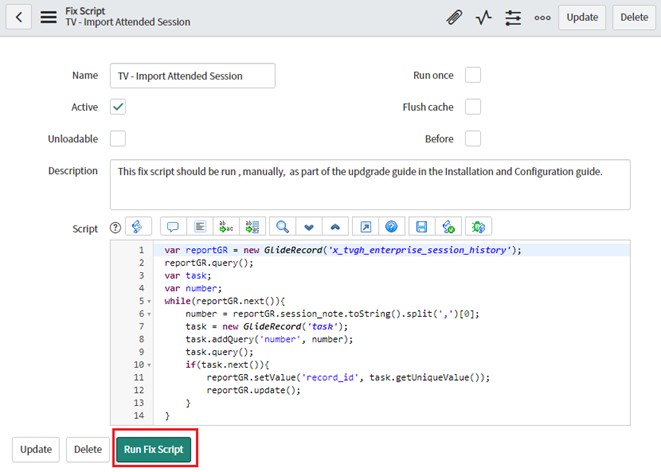Screen dimensions: 661x472
Task: Click the top Delete button
Action: (x=634, y=17)
